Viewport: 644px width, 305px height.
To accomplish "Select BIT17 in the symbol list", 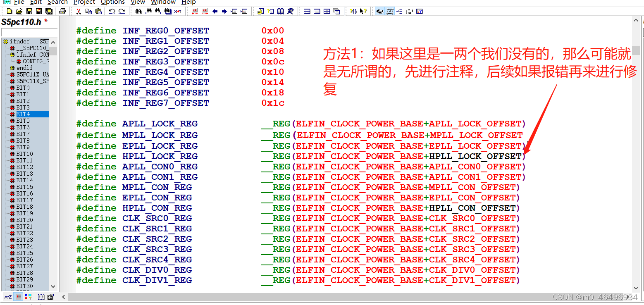I will [24, 200].
